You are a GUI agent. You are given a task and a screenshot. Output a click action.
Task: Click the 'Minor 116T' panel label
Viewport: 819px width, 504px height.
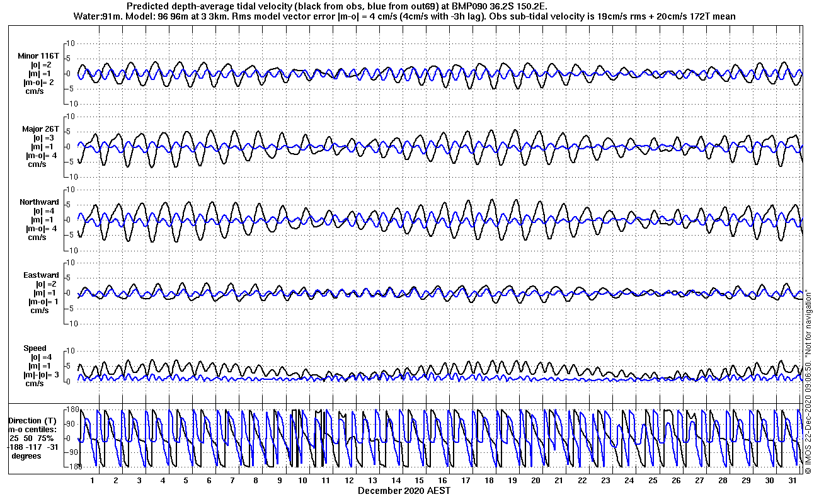coord(38,56)
